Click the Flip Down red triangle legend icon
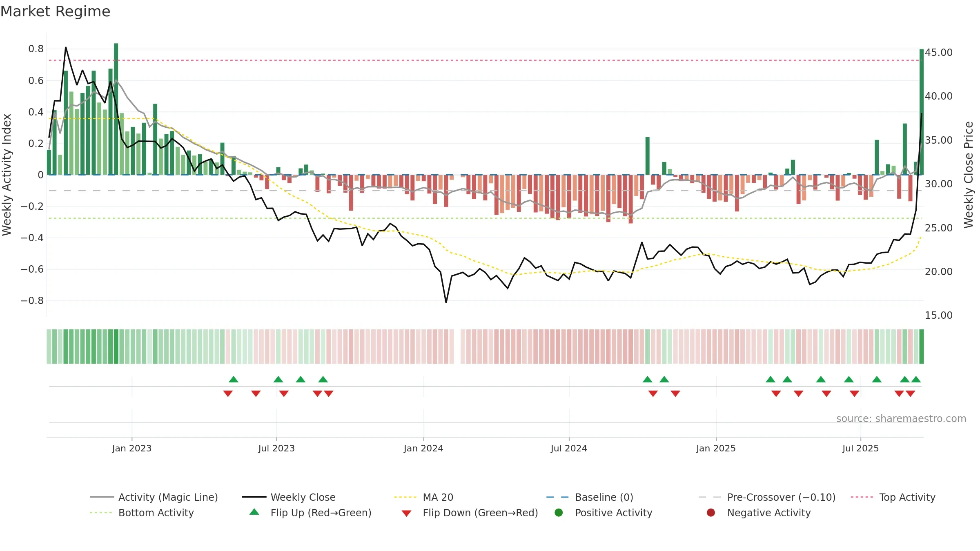The image size is (980, 551). point(406,513)
